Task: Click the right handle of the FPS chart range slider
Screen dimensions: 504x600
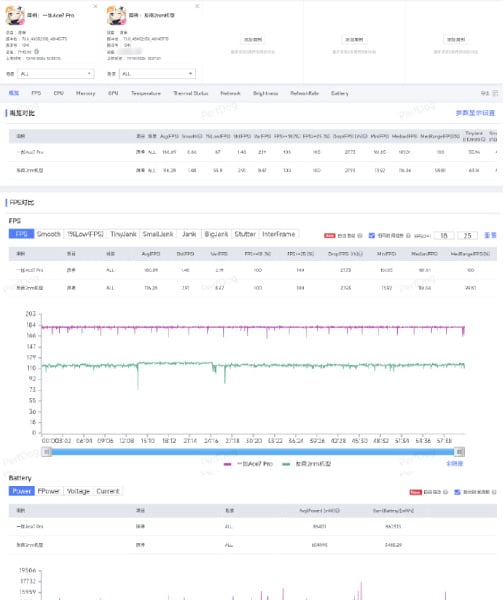Action: [459, 452]
